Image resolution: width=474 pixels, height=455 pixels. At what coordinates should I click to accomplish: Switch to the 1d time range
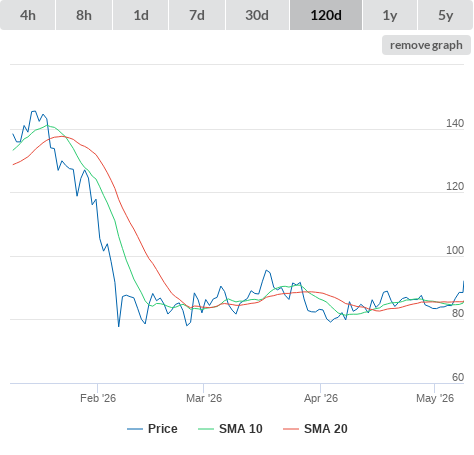coord(141,15)
